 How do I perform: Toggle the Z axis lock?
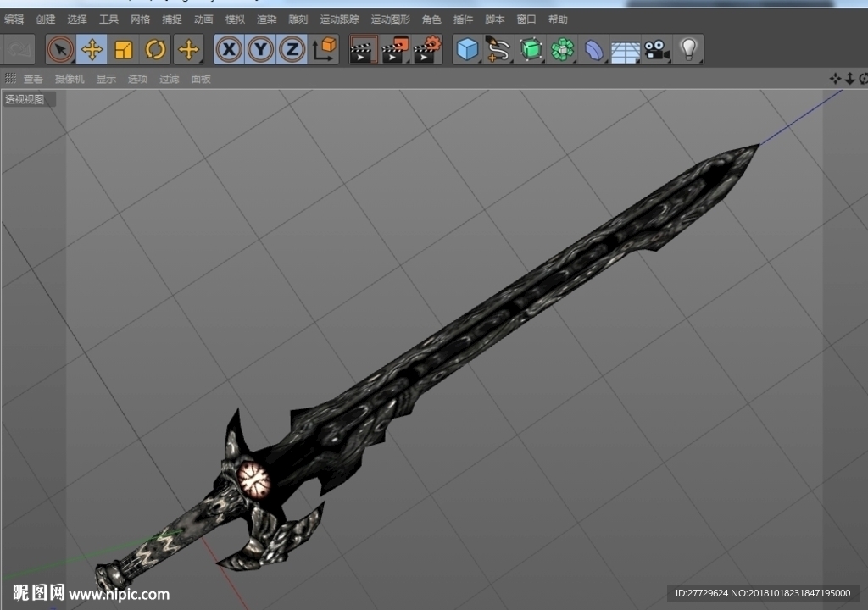[292, 50]
